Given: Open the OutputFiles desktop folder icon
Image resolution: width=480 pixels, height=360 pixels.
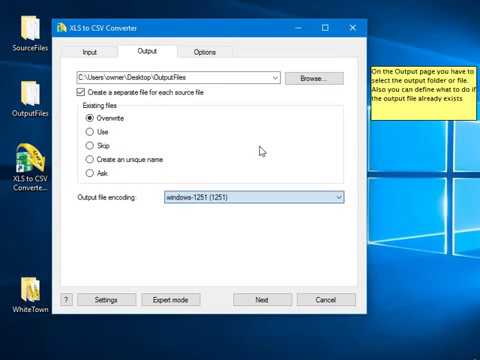Looking at the screenshot, I should pyautogui.click(x=30, y=99).
